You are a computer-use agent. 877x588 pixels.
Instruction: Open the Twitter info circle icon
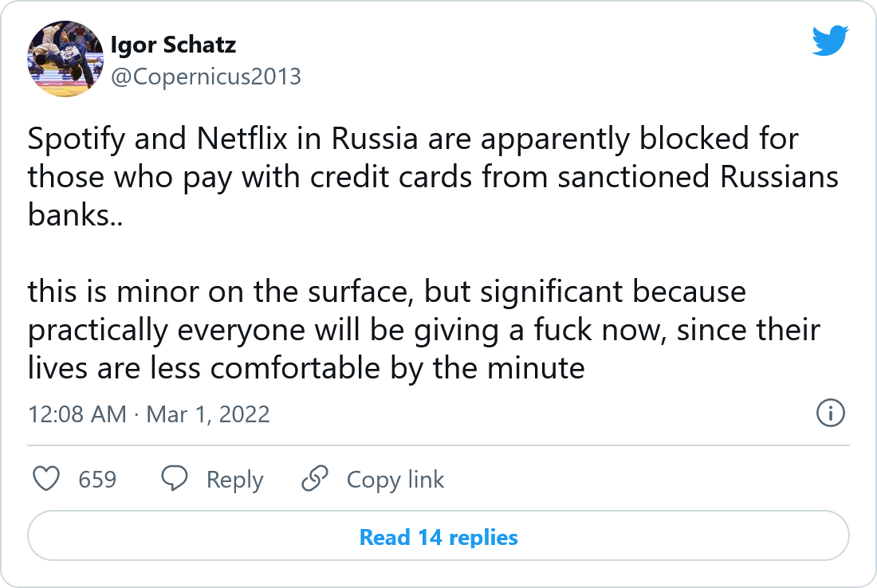[x=831, y=414]
